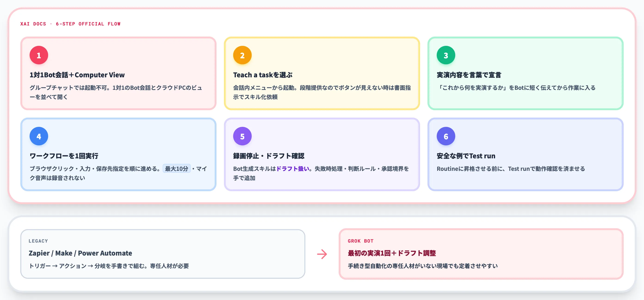Screen dimensions: 644x300
Task: Click the 'GROK BOT' label
Action: (360, 241)
